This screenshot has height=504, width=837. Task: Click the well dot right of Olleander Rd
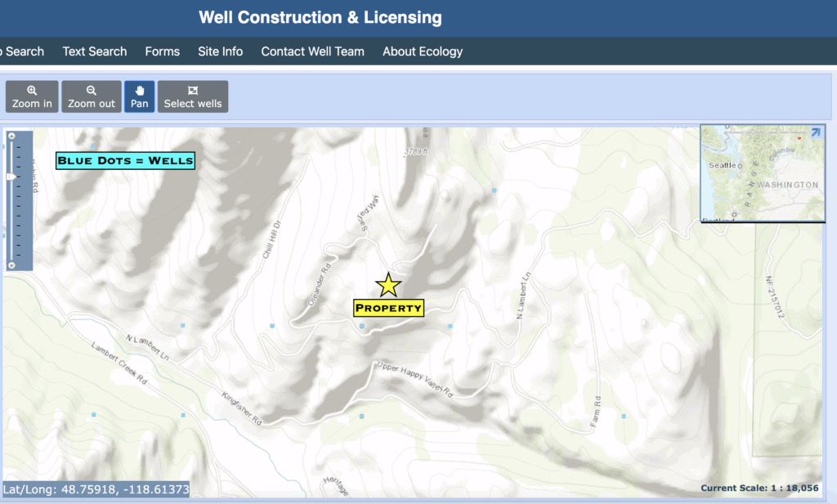272,326
